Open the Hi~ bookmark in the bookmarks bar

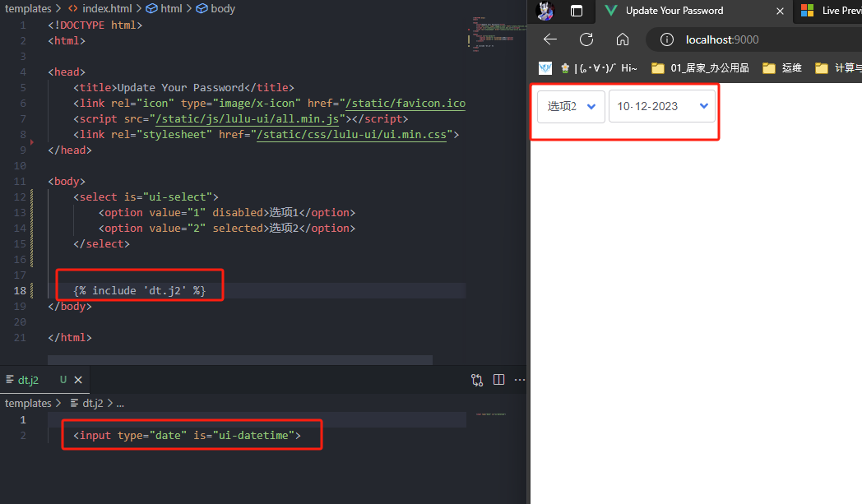click(x=599, y=68)
